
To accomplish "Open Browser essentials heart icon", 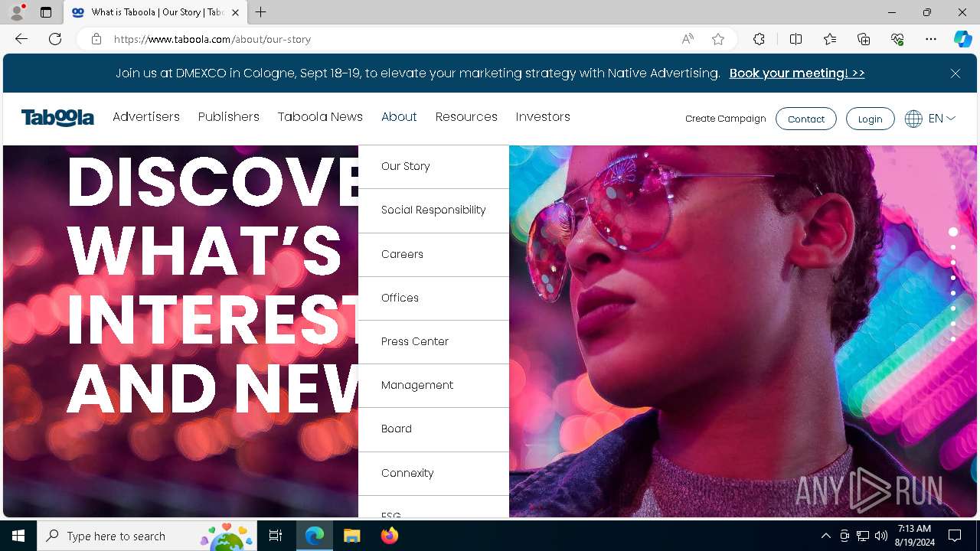I will click(x=897, y=39).
